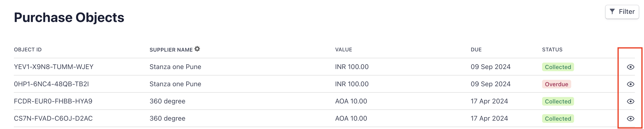
Task: Click the Collected badge on YEV1-X9N8-TUMM-WJEY row
Action: 558,67
